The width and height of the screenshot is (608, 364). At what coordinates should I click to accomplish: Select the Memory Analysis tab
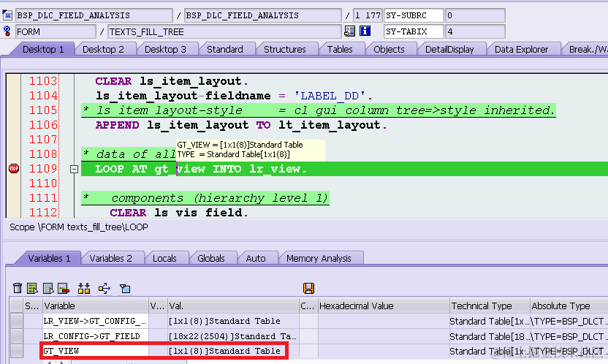pyautogui.click(x=319, y=258)
